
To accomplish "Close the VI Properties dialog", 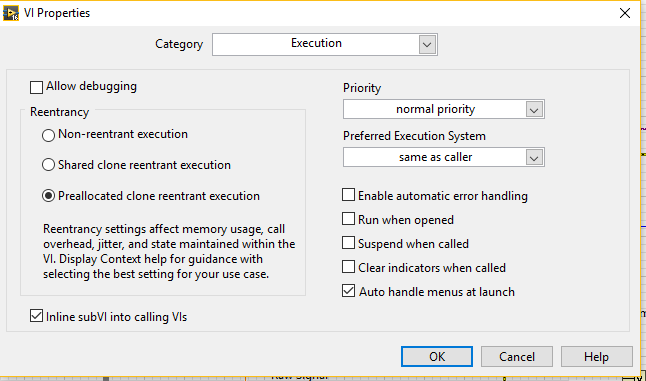I will pyautogui.click(x=625, y=13).
